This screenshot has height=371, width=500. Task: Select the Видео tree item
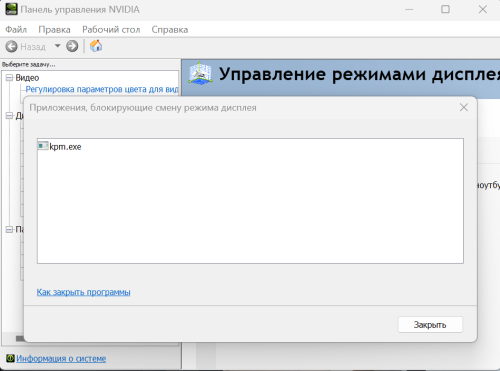[27, 78]
